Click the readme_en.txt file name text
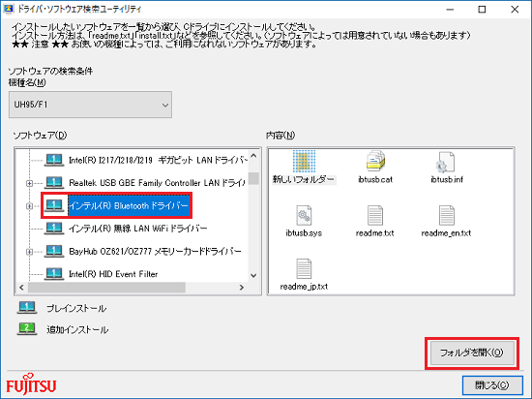The width and height of the screenshot is (532, 399). (x=446, y=233)
